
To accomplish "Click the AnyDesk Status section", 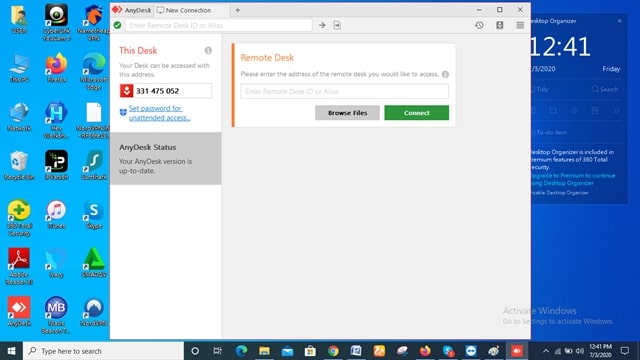I will coord(166,158).
